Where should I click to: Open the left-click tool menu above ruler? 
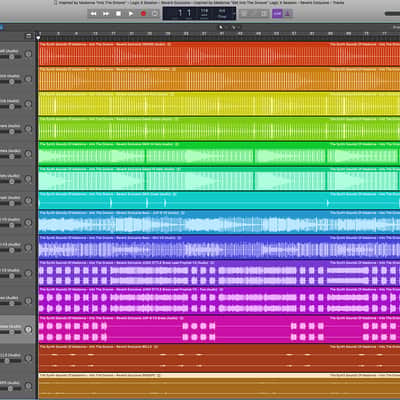pyautogui.click(x=221, y=27)
